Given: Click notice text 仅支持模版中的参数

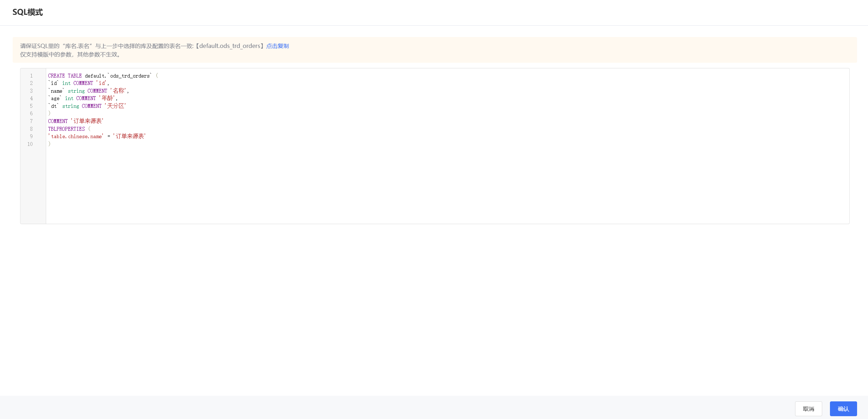Looking at the screenshot, I should 46,55.
